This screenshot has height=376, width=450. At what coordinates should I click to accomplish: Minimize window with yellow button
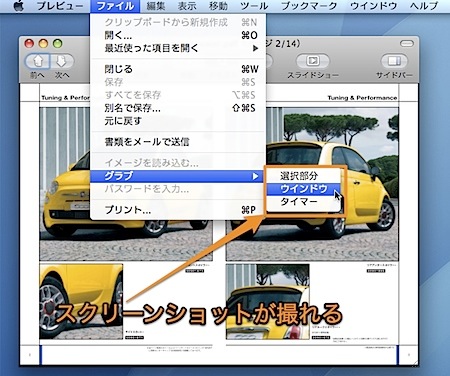[x=43, y=43]
